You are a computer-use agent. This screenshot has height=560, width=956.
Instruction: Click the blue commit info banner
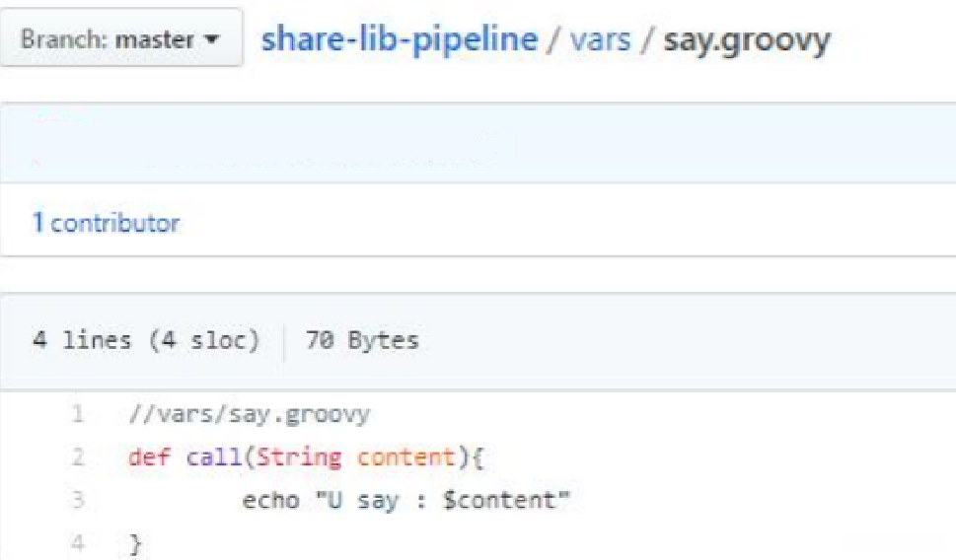coord(478,142)
